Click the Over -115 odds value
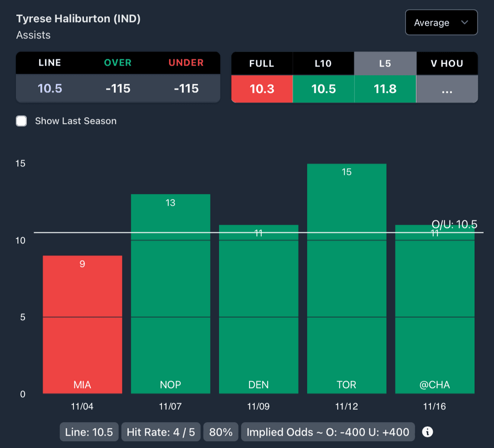Image resolution: width=494 pixels, height=448 pixels. click(118, 89)
